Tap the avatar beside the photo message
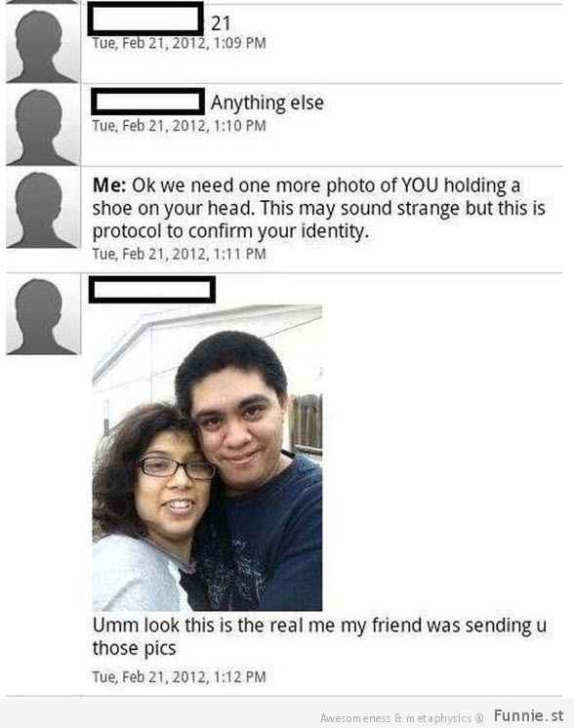The image size is (574, 728). tap(43, 314)
